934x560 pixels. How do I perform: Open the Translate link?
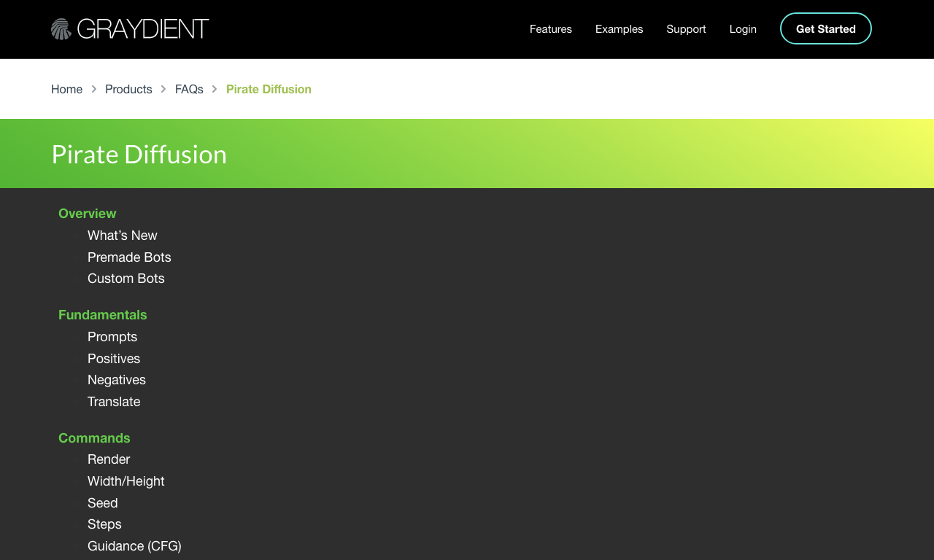(x=114, y=402)
